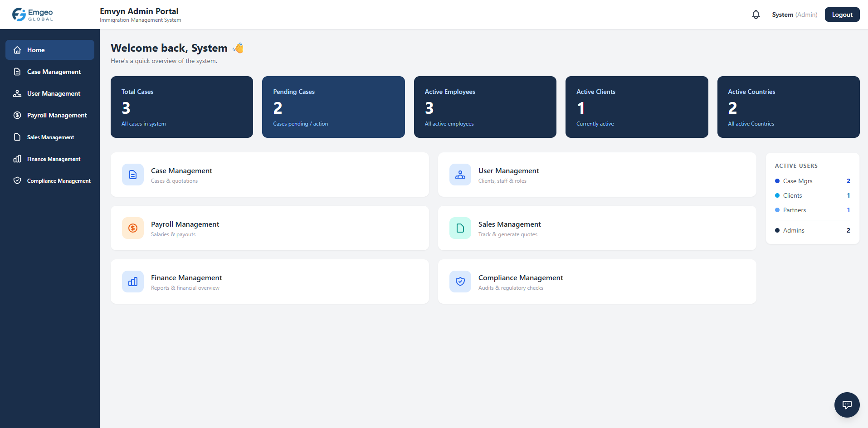Open the notifications bell
This screenshot has width=868, height=428.
[756, 15]
